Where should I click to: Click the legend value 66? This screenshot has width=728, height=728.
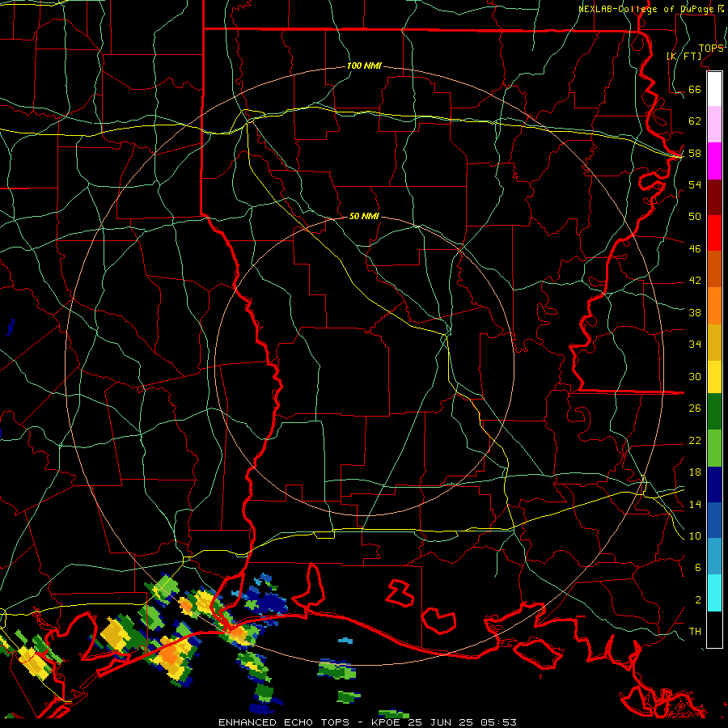695,89
